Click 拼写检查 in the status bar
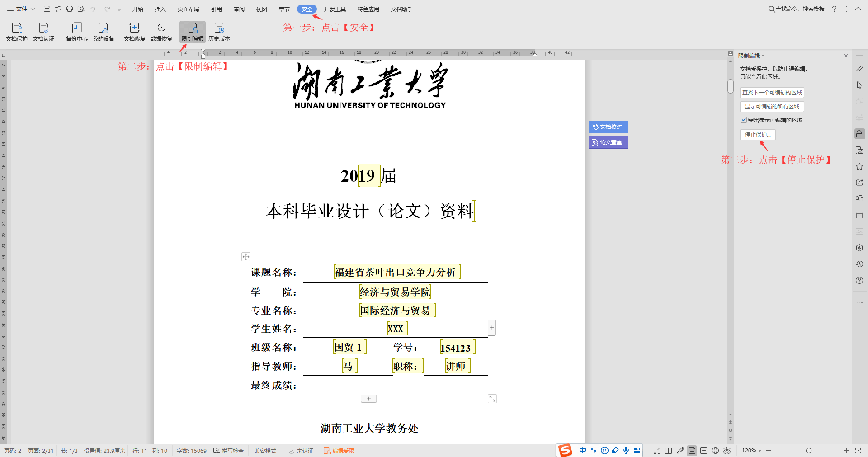 [x=229, y=451]
